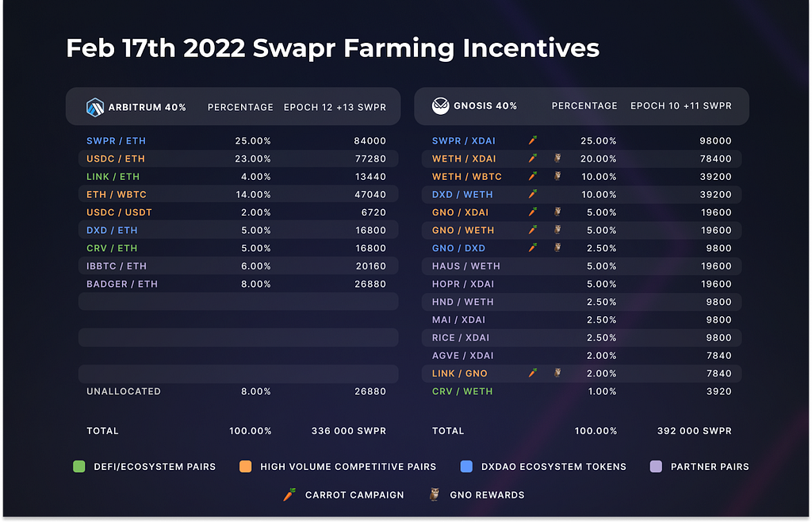Click the Gnosis owl logo icon

point(441,105)
